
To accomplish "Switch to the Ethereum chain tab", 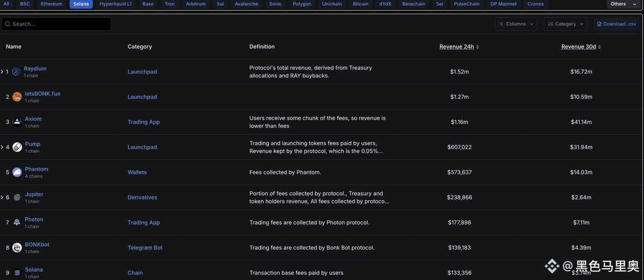I will click(52, 4).
